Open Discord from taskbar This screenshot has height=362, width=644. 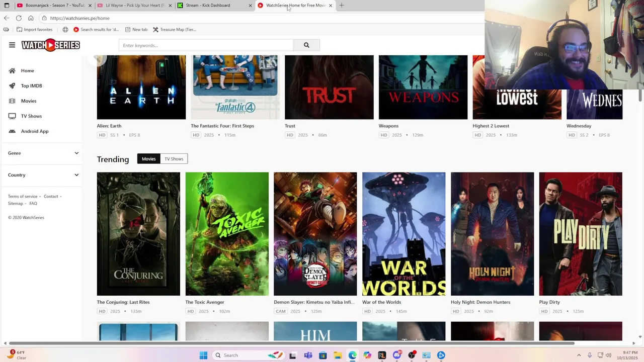coord(397,355)
